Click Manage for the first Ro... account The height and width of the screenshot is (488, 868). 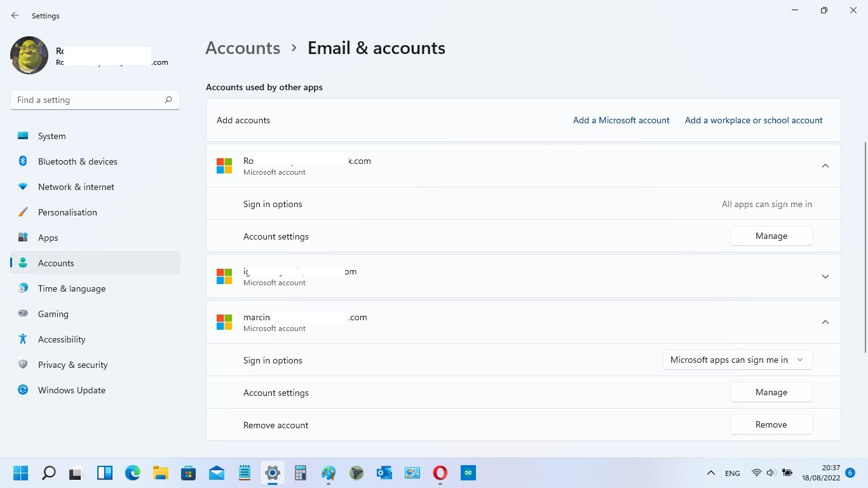coord(771,236)
